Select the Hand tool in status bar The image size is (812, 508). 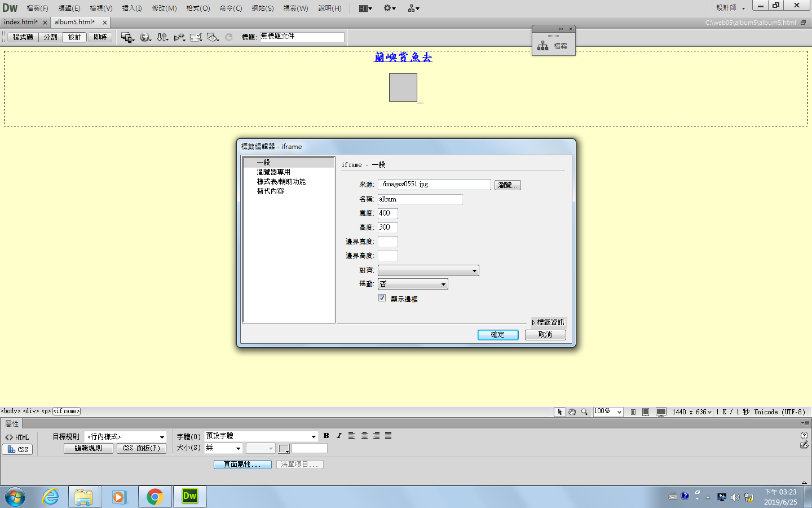(x=572, y=412)
